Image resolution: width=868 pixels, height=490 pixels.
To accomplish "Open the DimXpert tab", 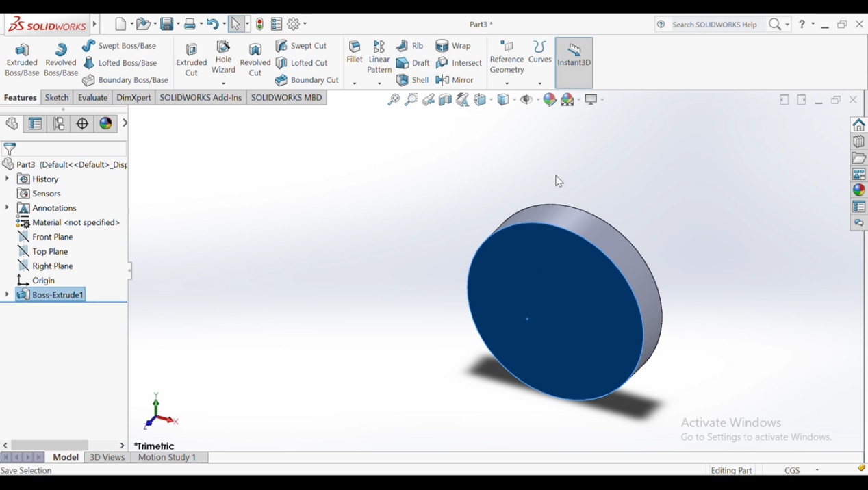I will pos(133,98).
